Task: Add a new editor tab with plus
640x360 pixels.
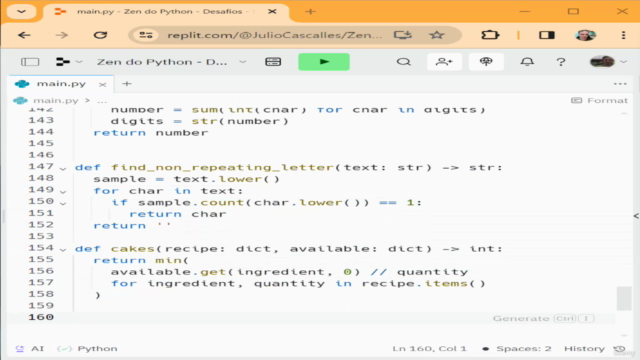Action: 127,84
